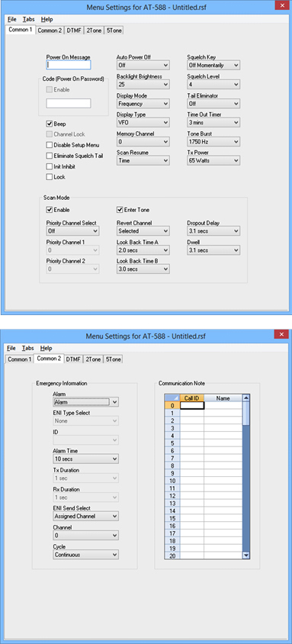Viewport: 292px width, 644px height.
Task: Open Cycle dropdown showing Continuous
Action: point(85,555)
